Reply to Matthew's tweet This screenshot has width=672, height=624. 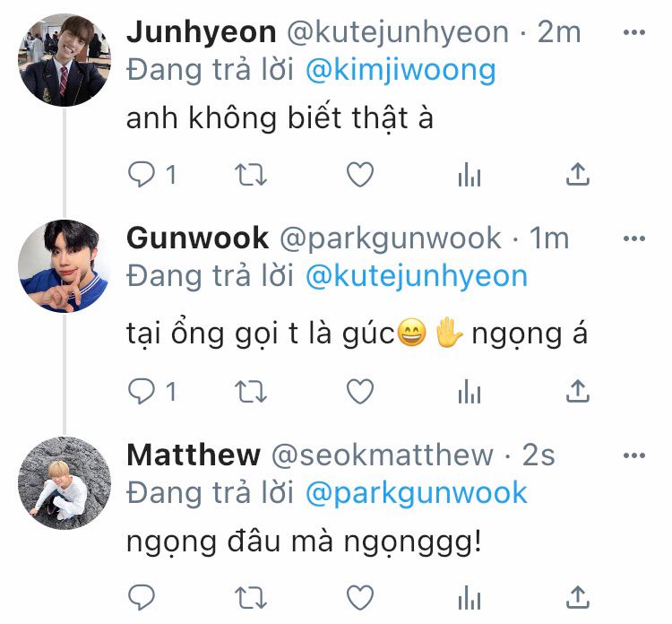tap(142, 597)
